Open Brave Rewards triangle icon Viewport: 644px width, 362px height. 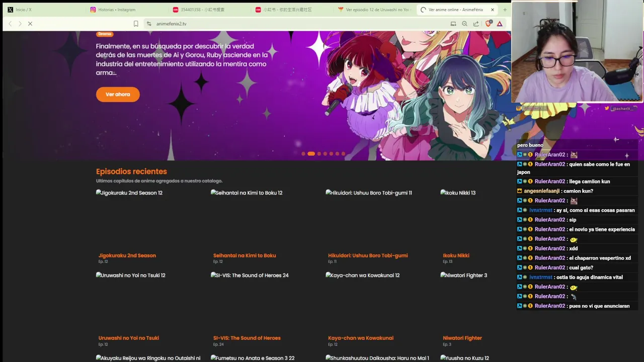[500, 24]
